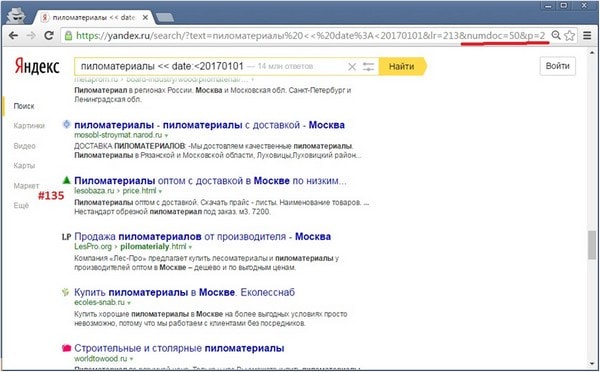Click LesPro.org LP favicon
Image resolution: width=600 pixels, height=372 pixels.
click(x=67, y=237)
